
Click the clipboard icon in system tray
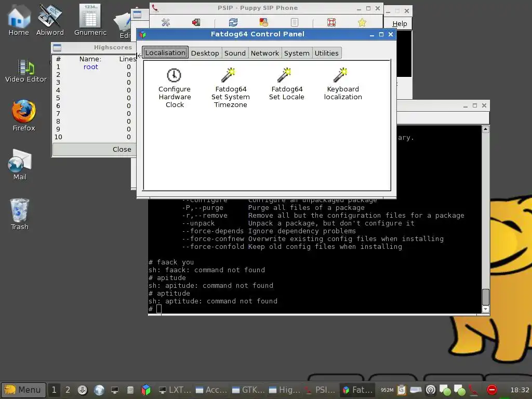[402, 390]
